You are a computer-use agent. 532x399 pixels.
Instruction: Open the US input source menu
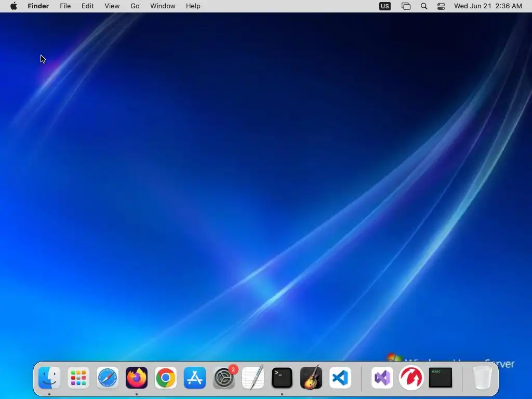385,6
